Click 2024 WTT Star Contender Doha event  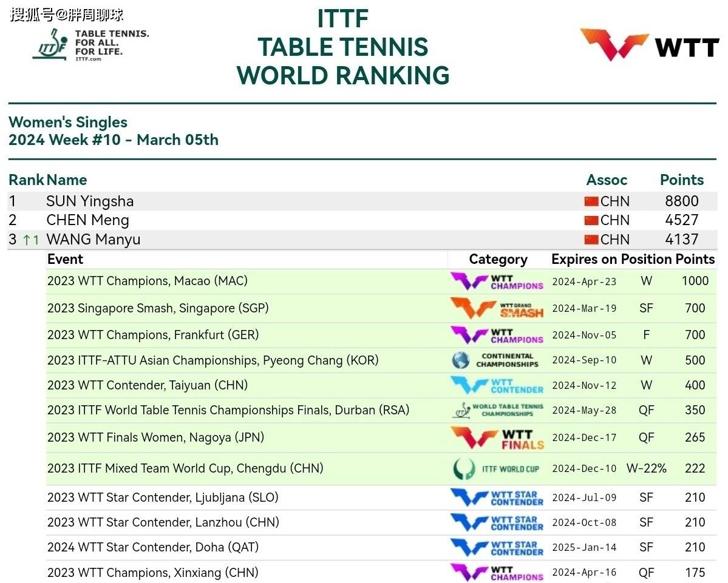pos(152,547)
